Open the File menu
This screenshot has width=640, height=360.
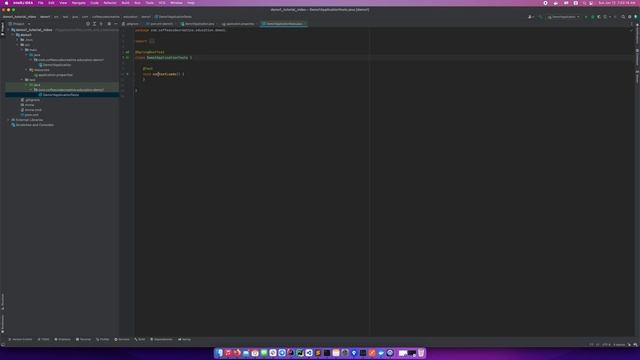pyautogui.click(x=40, y=3)
